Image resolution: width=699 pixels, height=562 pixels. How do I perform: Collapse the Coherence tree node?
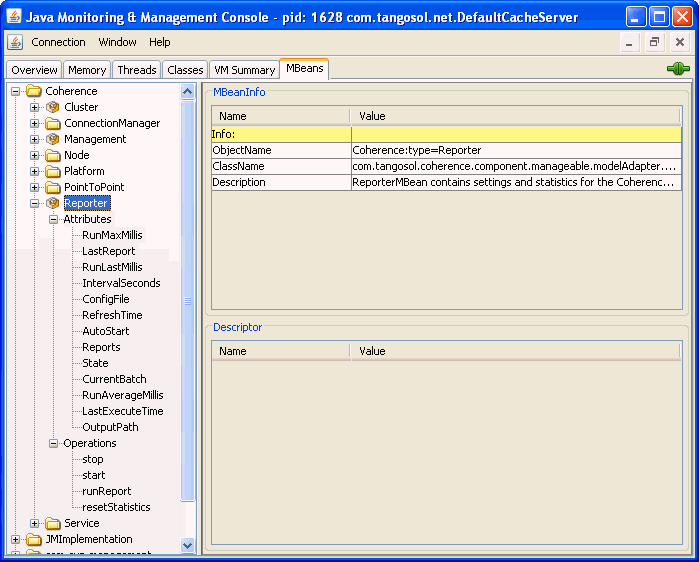click(x=16, y=91)
